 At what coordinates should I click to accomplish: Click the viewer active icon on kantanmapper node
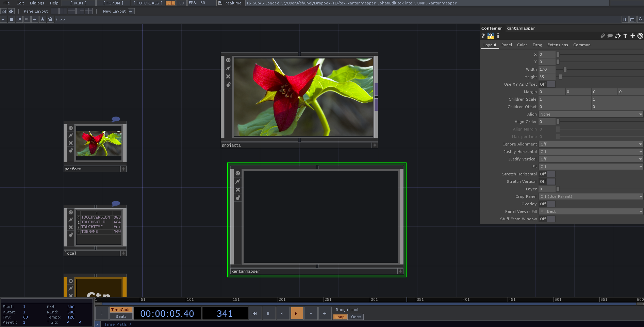click(x=238, y=173)
